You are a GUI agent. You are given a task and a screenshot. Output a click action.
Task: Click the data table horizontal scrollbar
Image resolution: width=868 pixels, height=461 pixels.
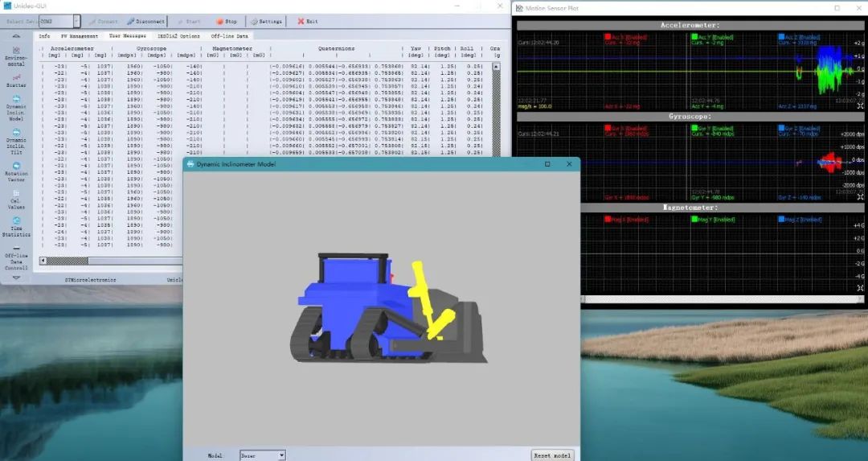click(x=111, y=261)
